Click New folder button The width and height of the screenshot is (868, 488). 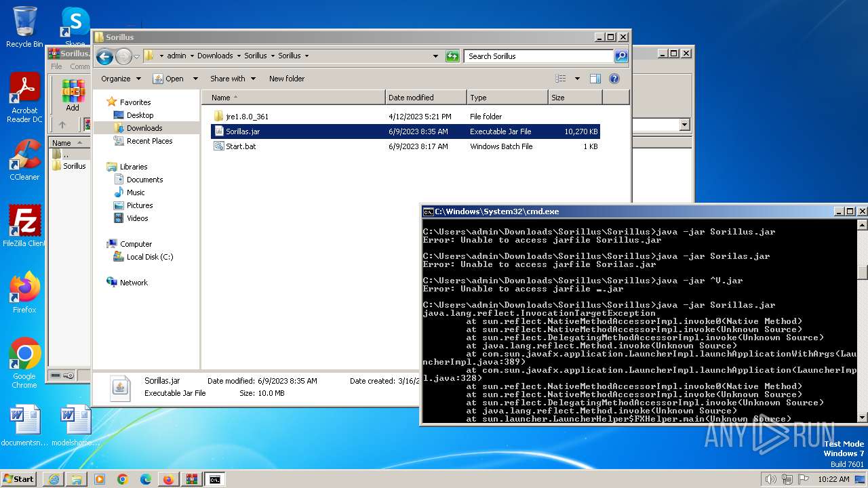[287, 79]
